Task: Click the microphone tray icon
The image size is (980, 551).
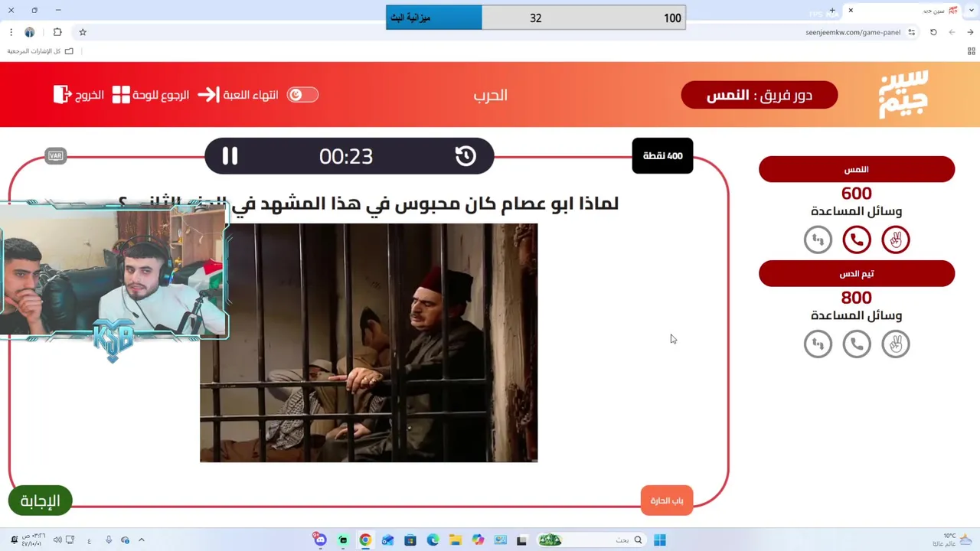Action: 108,540
